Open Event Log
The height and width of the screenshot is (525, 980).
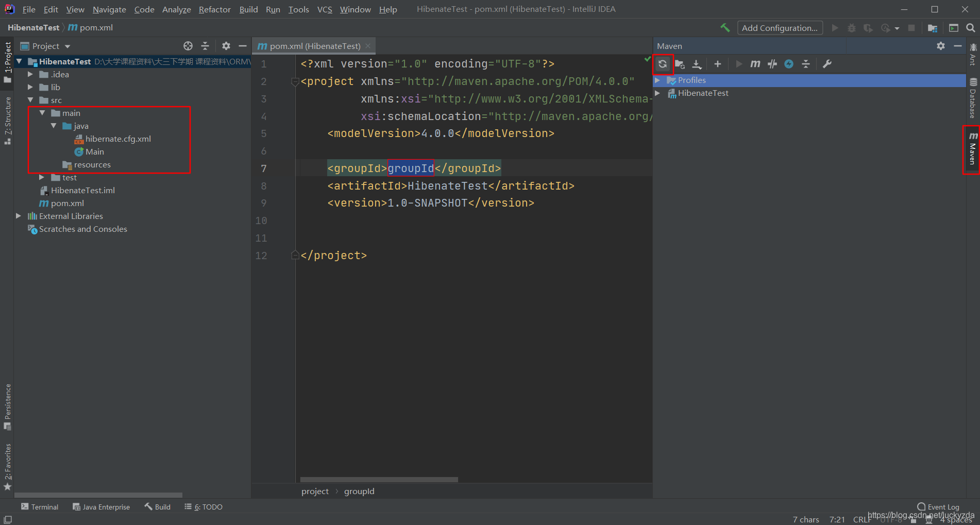point(938,507)
